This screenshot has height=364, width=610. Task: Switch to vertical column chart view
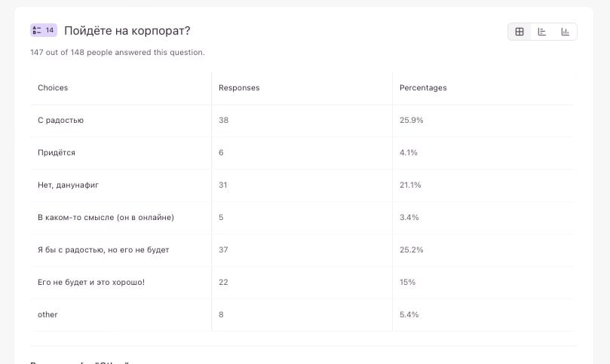565,32
